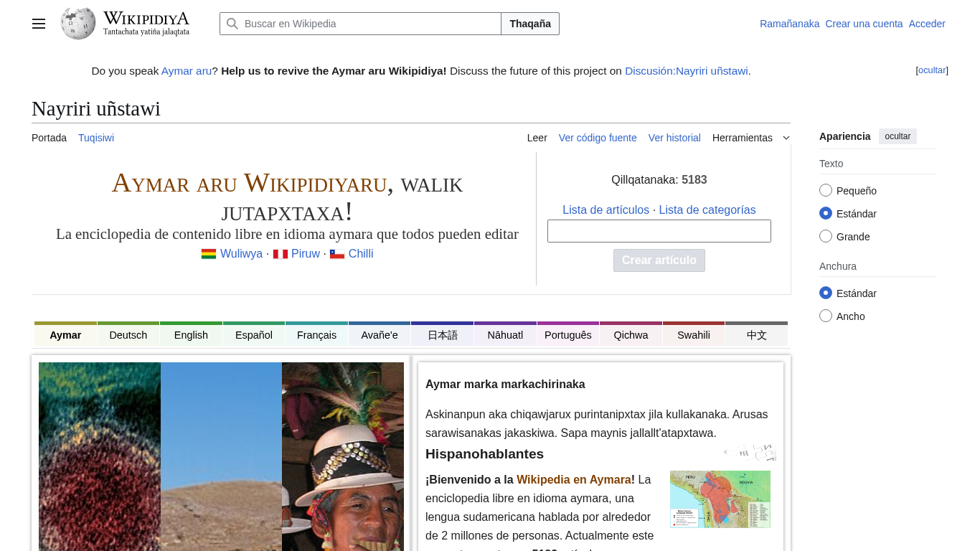
Task: Select the Avañe'e language tab
Action: [x=380, y=335]
